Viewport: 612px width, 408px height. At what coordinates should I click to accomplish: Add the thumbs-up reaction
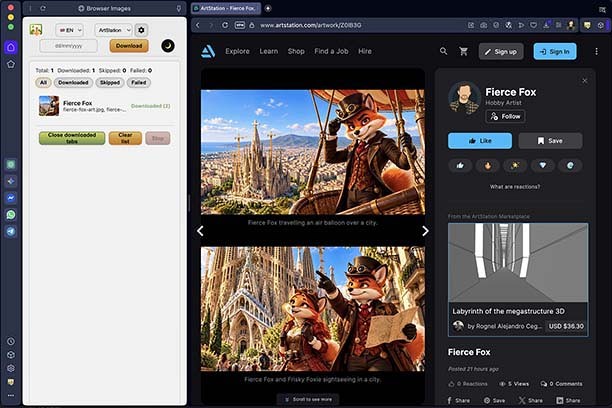(460, 166)
